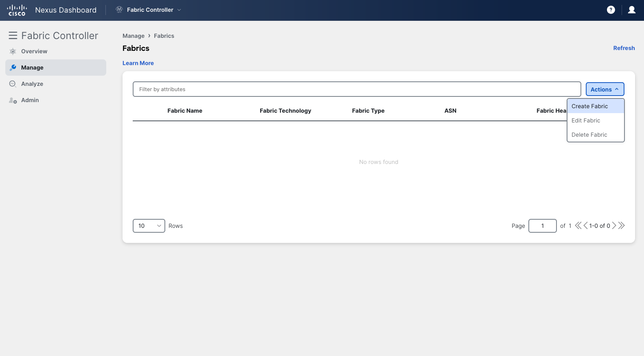Go to previous page of results
The image size is (644, 356).
[586, 225]
